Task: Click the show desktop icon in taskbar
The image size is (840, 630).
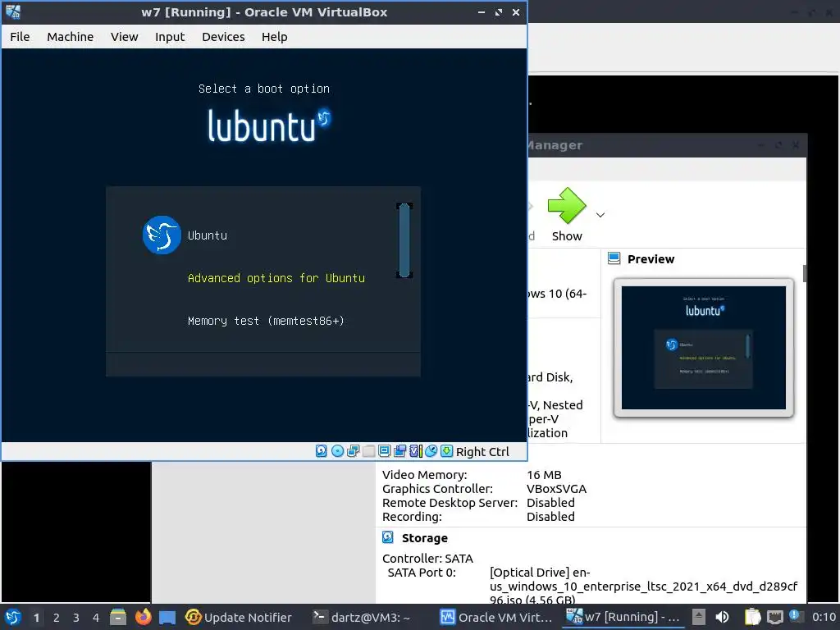Action: [x=167, y=617]
